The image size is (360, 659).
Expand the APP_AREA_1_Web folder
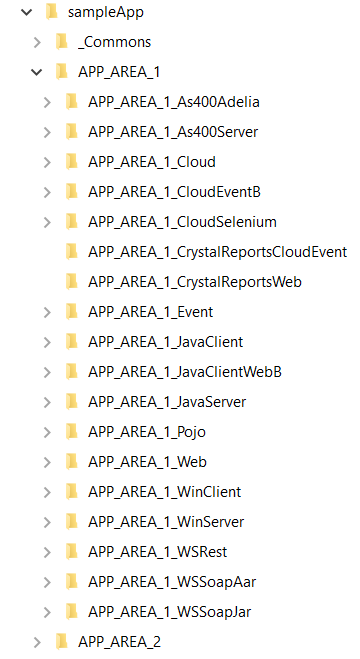click(x=47, y=462)
